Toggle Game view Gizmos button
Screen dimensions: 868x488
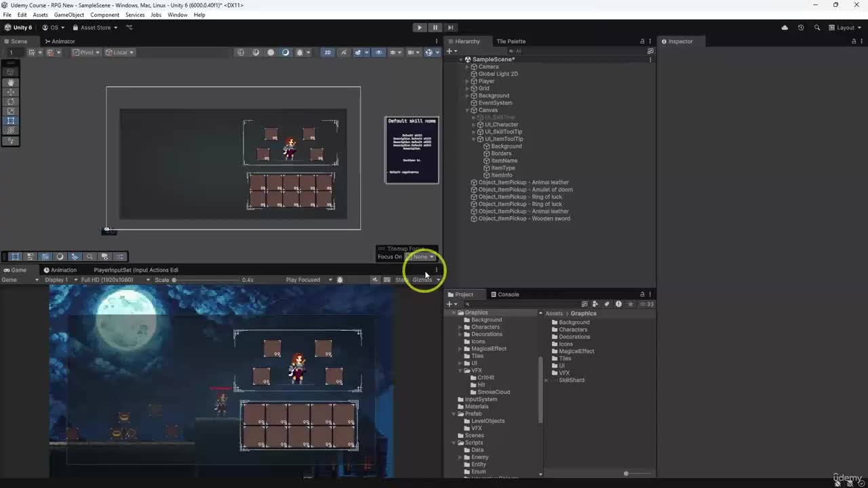[x=421, y=280]
